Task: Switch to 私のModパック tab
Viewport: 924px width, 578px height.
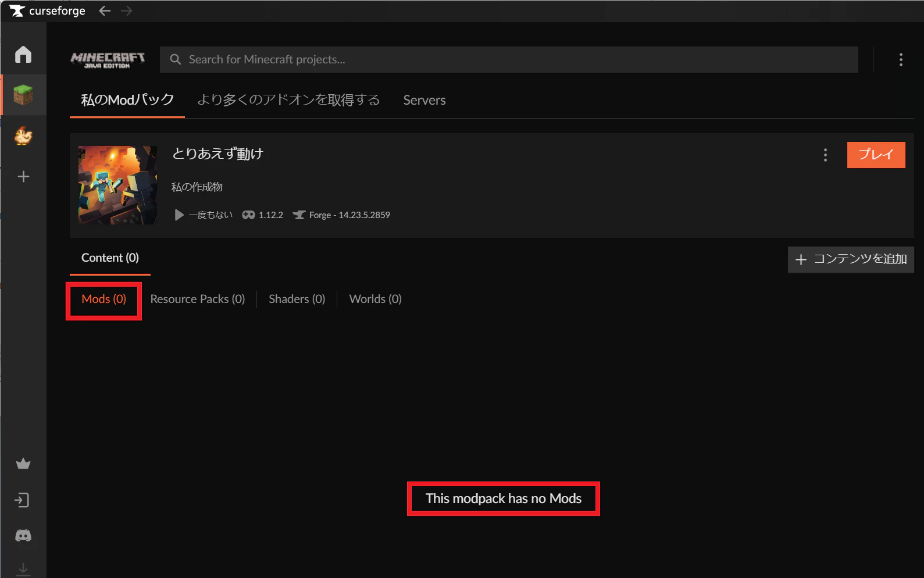Action: pos(127,100)
